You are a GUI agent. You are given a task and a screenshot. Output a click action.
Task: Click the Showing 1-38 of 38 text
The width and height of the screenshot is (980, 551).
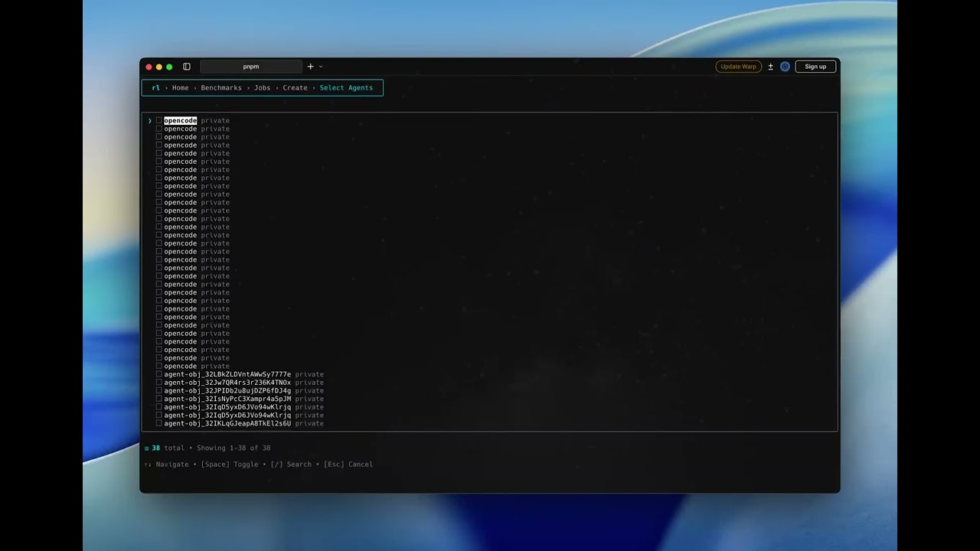point(234,448)
